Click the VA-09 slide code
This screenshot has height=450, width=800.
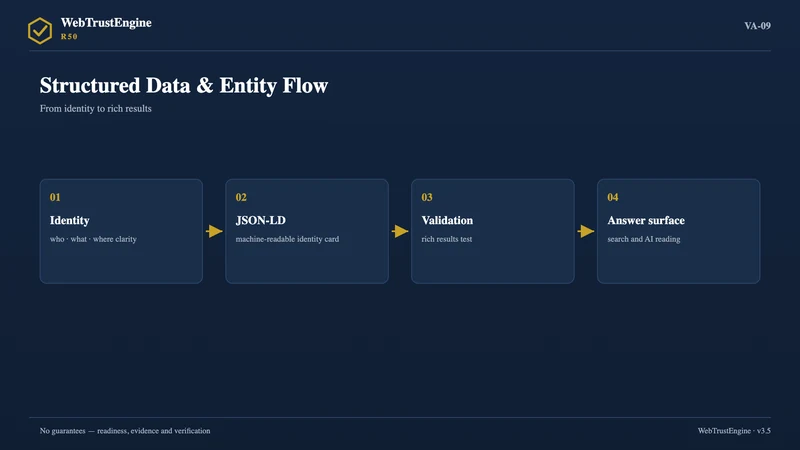(x=757, y=26)
